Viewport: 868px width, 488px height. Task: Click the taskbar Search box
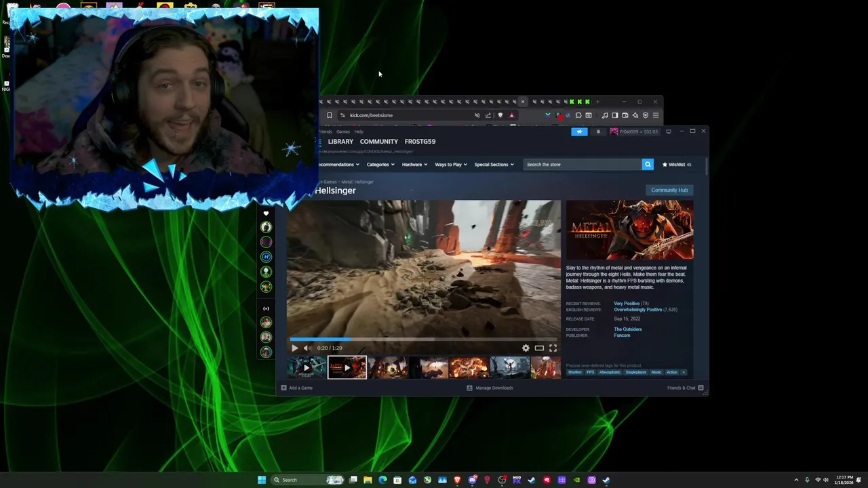tap(307, 480)
